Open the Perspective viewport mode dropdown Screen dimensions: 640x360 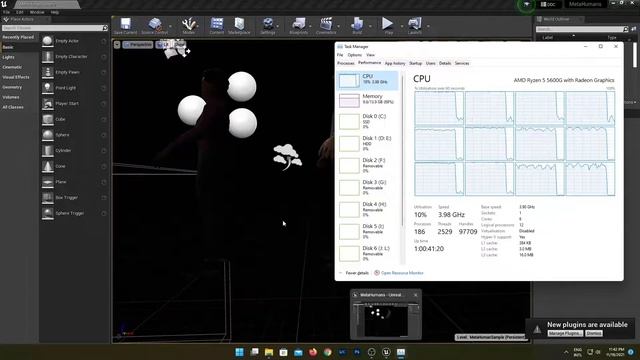coord(138,44)
